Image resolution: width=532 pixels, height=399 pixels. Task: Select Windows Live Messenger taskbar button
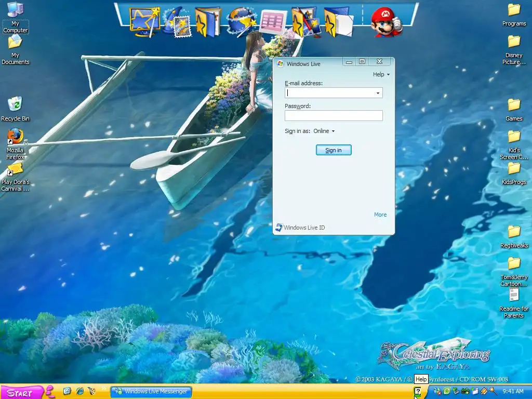click(x=151, y=392)
